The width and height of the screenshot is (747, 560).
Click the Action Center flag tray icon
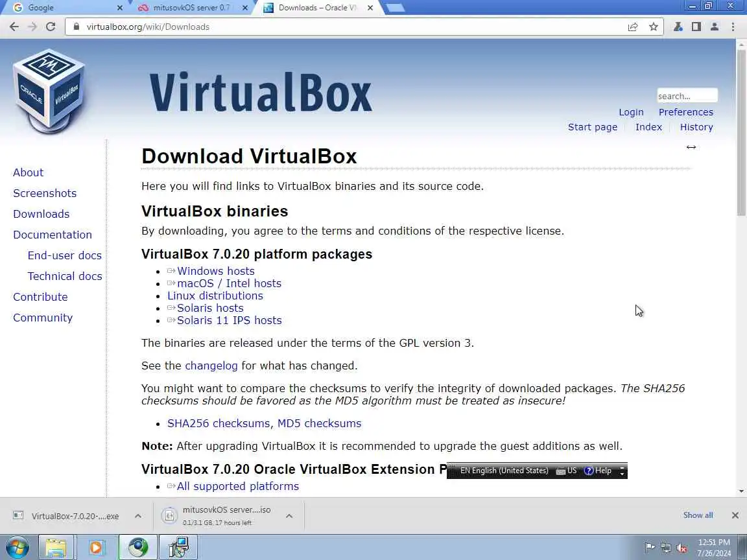coord(649,548)
